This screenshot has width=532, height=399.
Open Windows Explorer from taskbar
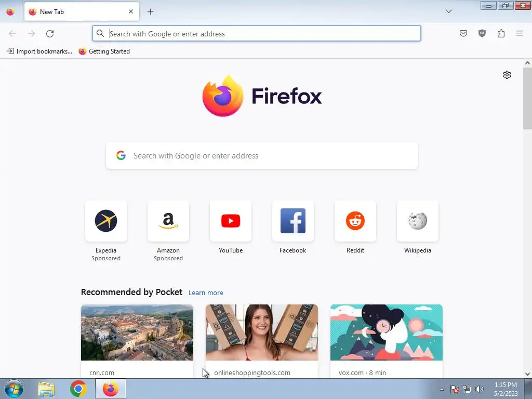click(46, 389)
